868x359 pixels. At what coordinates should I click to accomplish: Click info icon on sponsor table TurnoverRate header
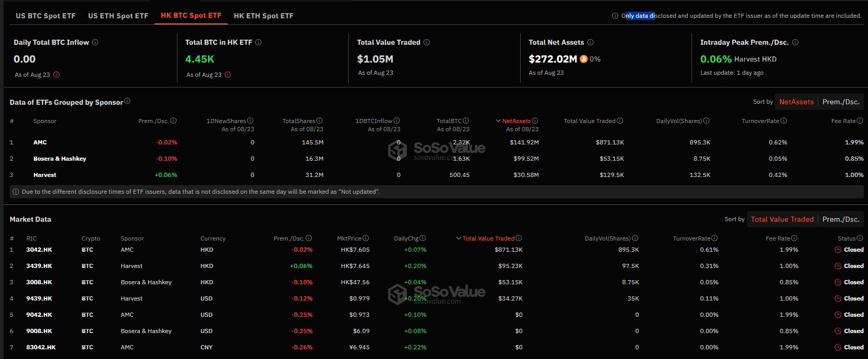[x=784, y=121]
